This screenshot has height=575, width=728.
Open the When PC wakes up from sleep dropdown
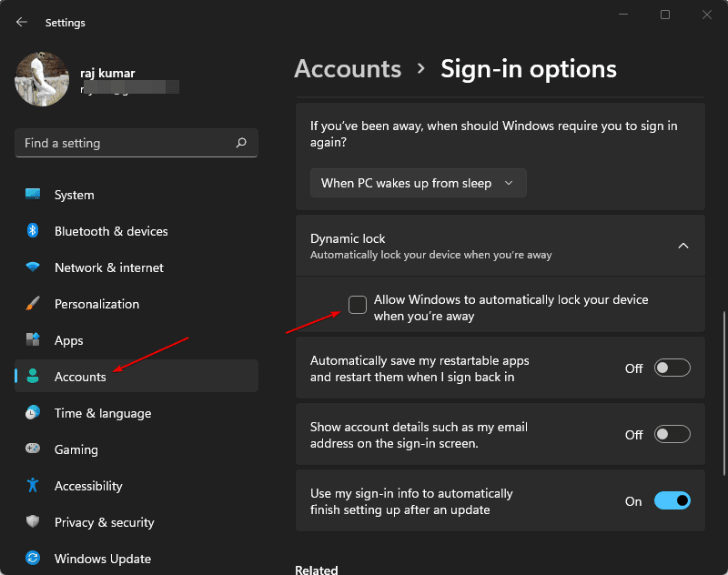click(x=419, y=183)
